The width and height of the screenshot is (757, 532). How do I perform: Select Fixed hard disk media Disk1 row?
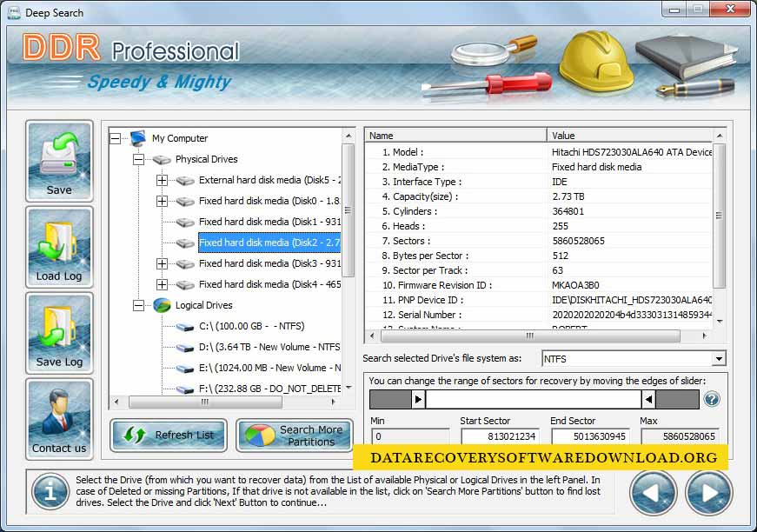tap(269, 222)
